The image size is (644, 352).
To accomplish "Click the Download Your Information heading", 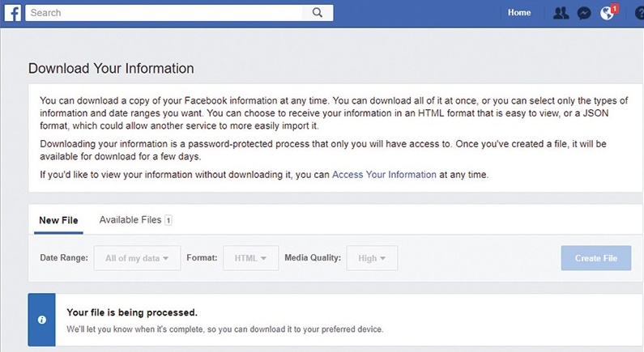I will [x=111, y=68].
